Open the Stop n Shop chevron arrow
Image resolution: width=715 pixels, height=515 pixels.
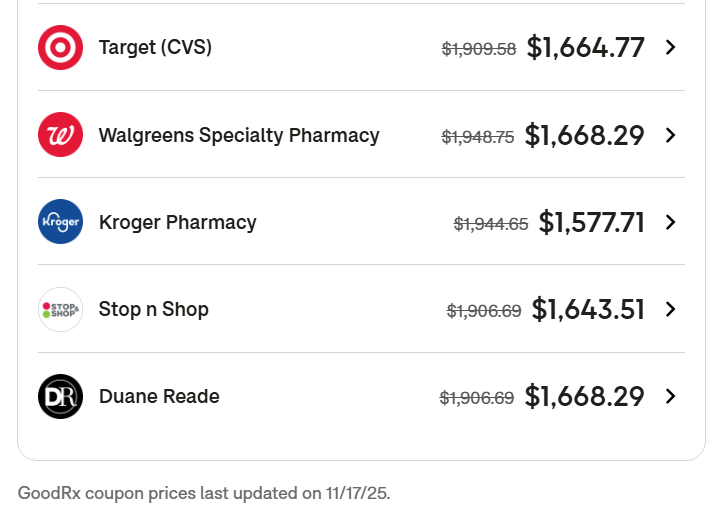[x=670, y=309]
